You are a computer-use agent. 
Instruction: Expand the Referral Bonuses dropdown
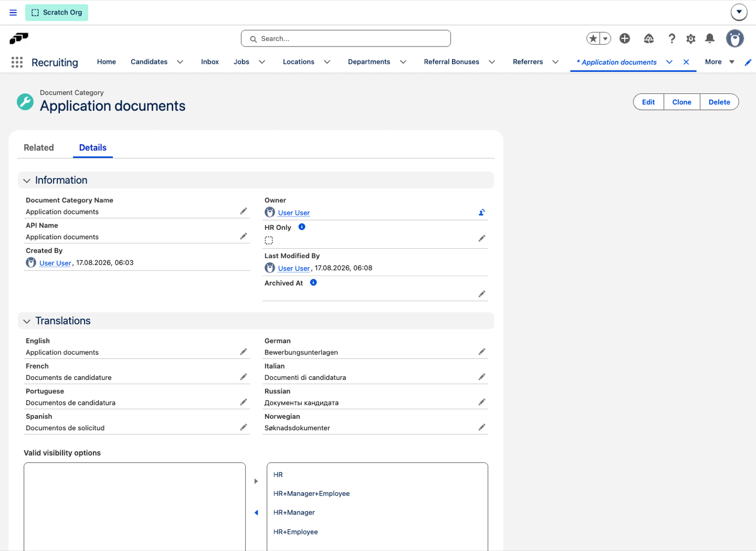click(492, 62)
